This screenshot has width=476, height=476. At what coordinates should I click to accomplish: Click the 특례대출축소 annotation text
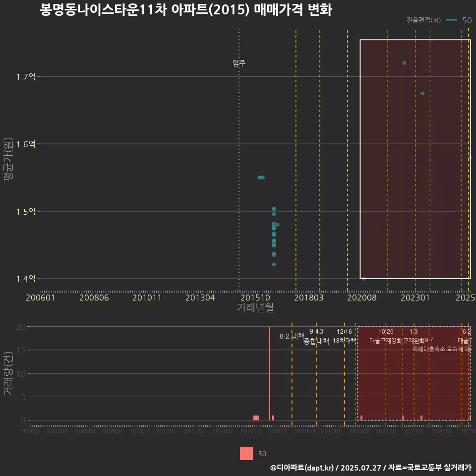pos(428,349)
